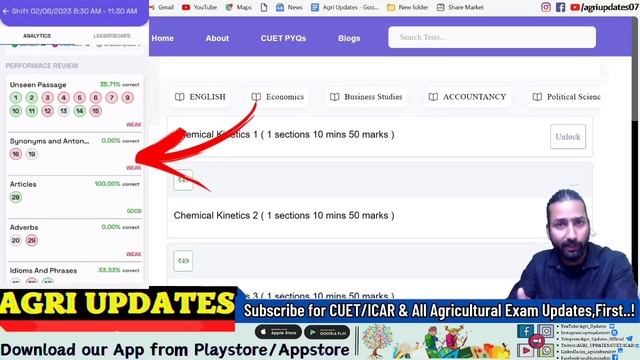Screen dimensions: 640x360
Task: Click the blank page bookmark icon
Action: tap(264, 7)
